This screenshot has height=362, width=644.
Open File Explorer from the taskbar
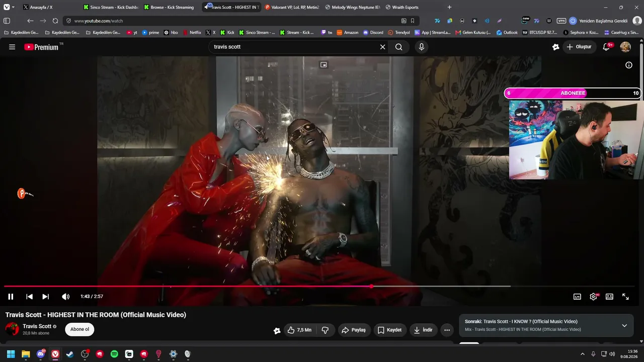26,354
